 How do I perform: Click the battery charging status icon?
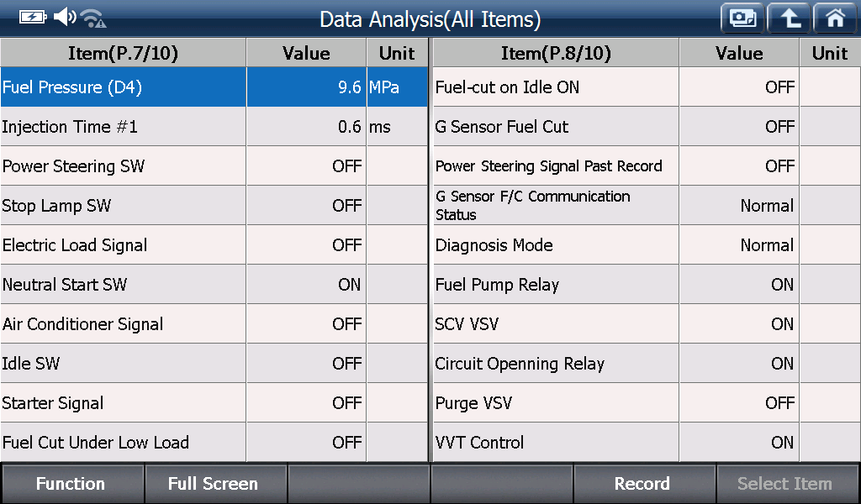(x=33, y=18)
